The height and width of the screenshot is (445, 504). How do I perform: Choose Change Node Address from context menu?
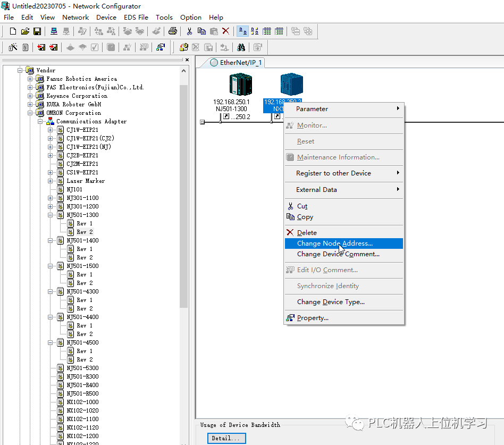(335, 244)
